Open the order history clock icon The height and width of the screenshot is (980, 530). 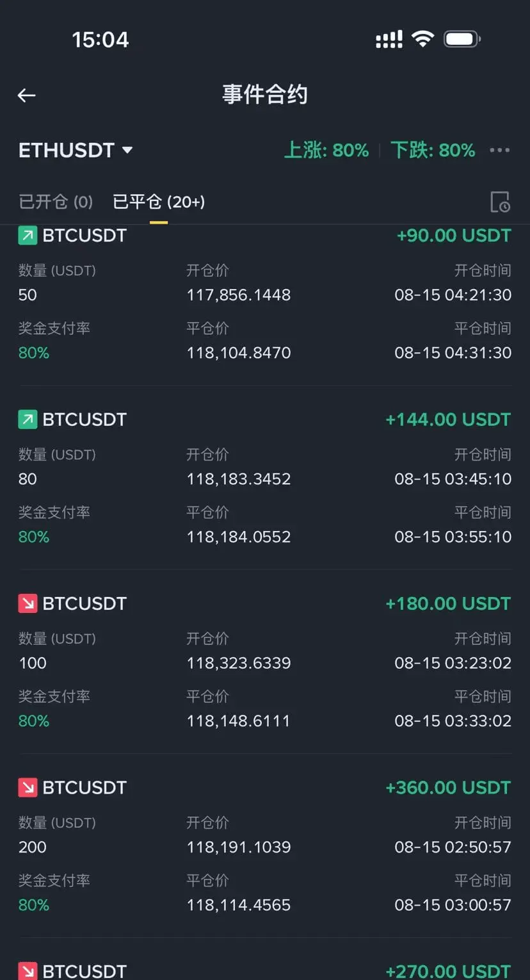point(500,202)
